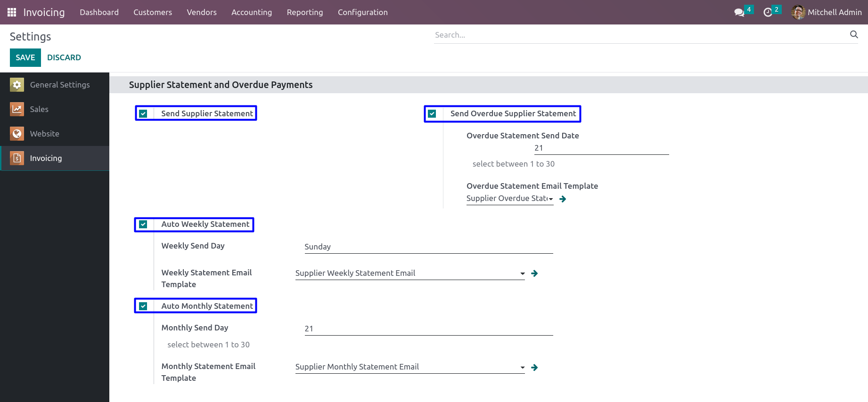
Task: Click Monthly Send Day label
Action: click(x=195, y=328)
